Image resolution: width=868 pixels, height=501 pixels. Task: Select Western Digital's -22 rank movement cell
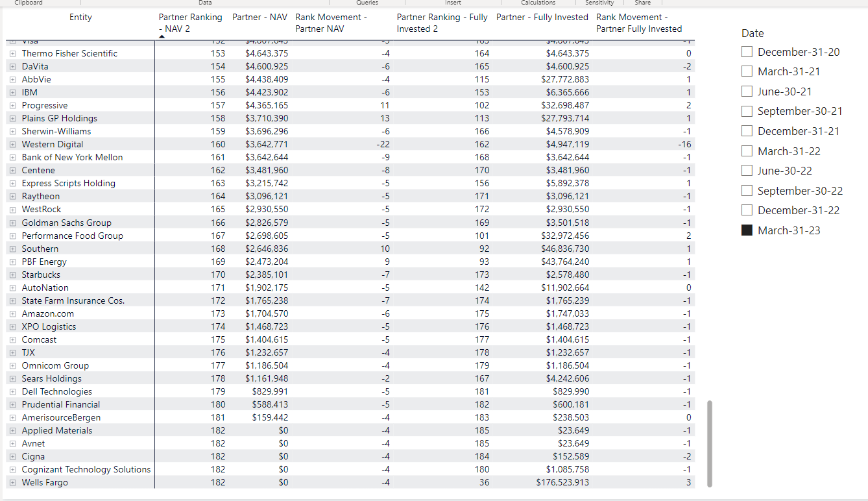(383, 144)
